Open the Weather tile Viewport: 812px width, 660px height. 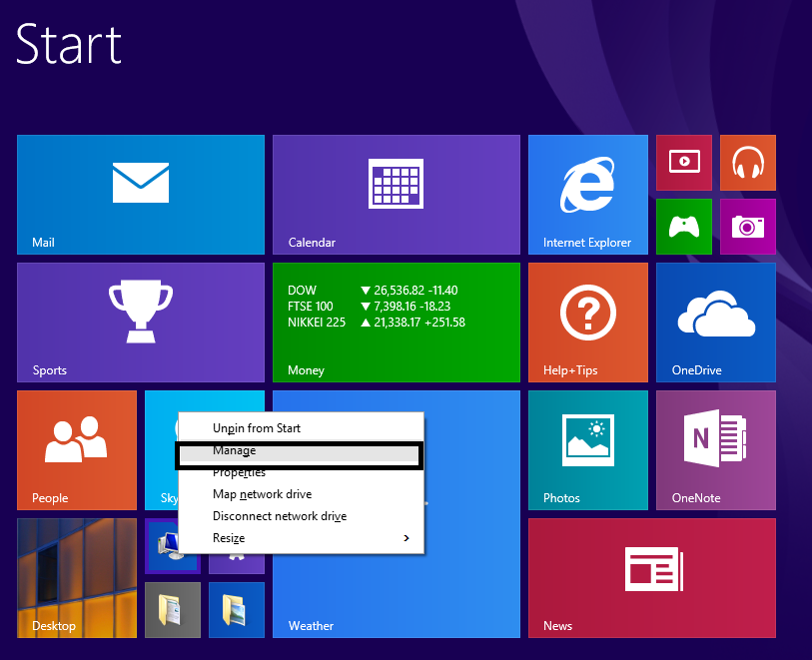[397, 595]
